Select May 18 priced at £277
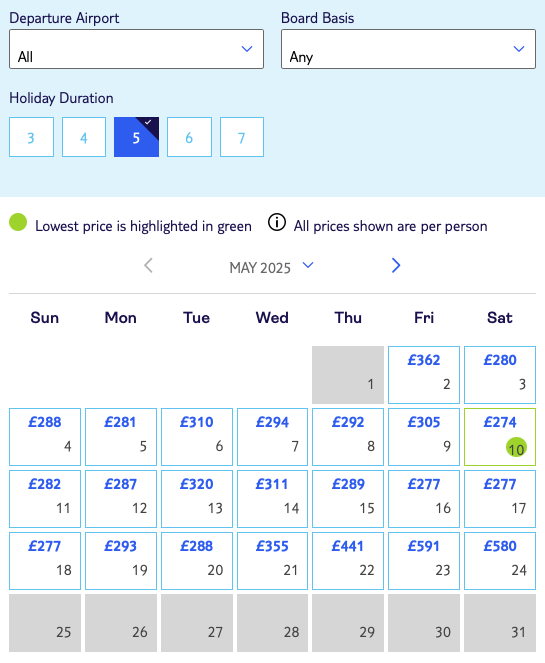545x663 pixels. (45, 561)
